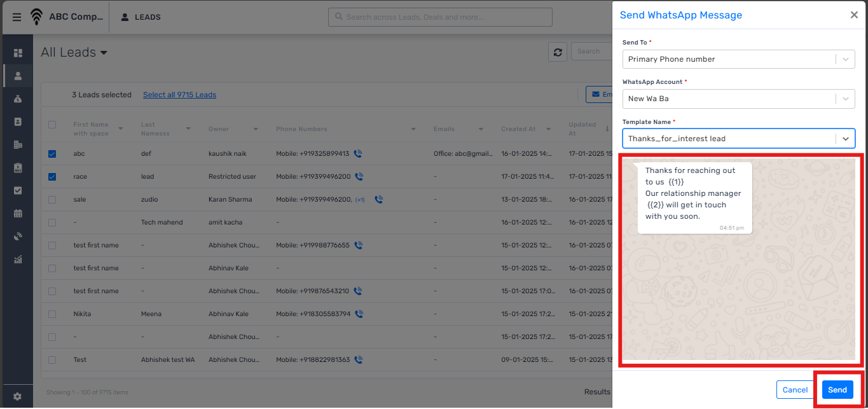Click the WhatsApp template message bubble
This screenshot has width=868, height=409.
(694, 198)
